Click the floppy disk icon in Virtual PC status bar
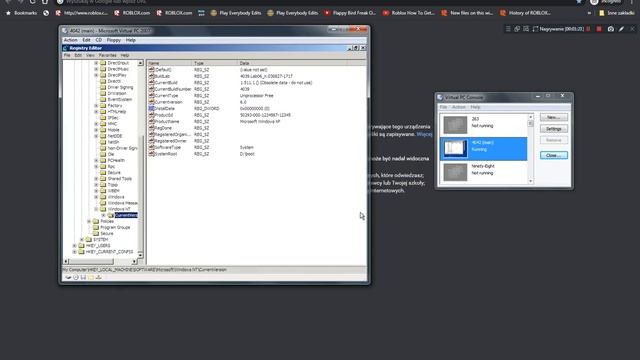The width and height of the screenshot is (640, 360). pyautogui.click(x=83, y=278)
